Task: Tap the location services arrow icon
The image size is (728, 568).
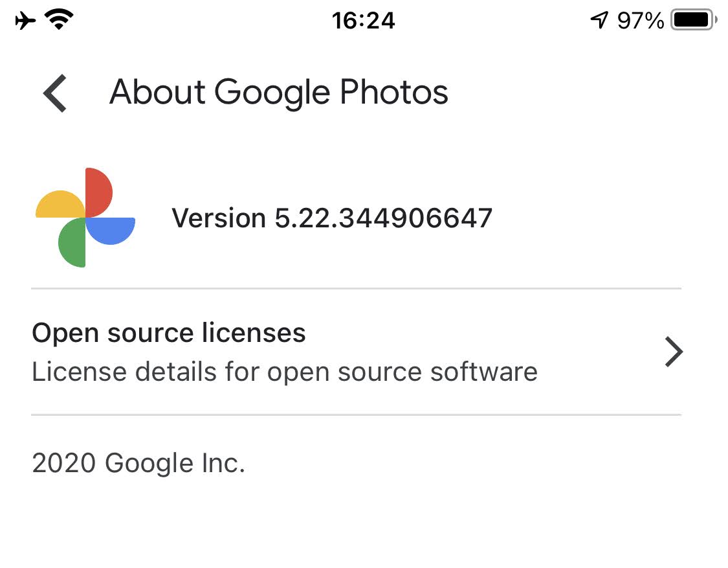Action: [599, 20]
